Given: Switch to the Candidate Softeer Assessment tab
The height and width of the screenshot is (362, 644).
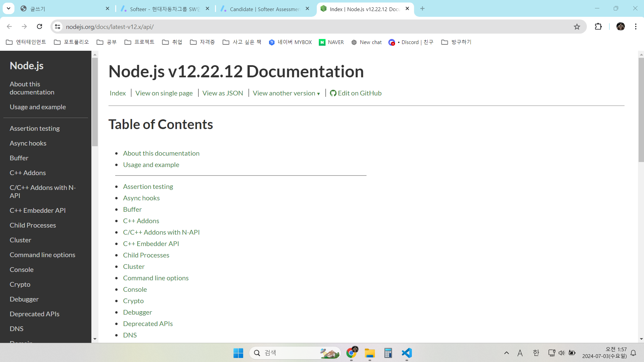Looking at the screenshot, I should point(265,9).
